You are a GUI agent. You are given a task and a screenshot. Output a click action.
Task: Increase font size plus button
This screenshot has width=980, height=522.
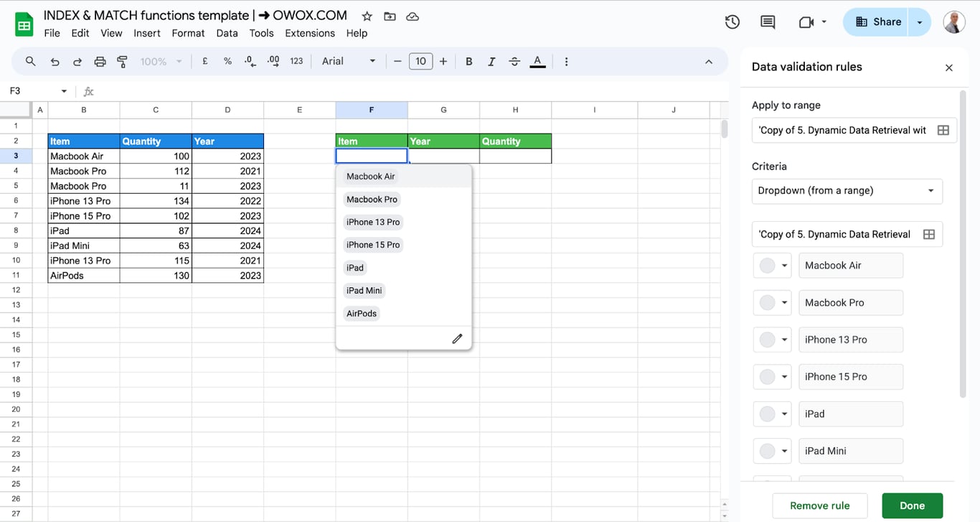tap(443, 62)
